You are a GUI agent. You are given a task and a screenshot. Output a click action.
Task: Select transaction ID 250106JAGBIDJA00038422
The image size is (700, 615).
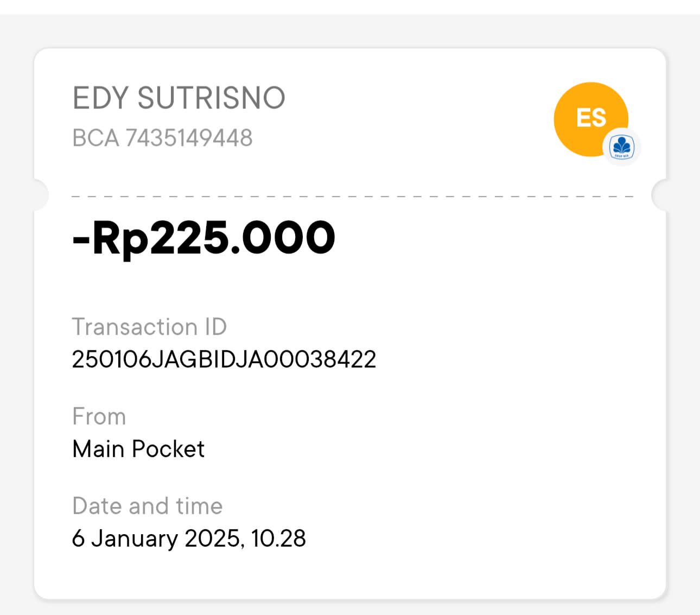click(x=224, y=359)
